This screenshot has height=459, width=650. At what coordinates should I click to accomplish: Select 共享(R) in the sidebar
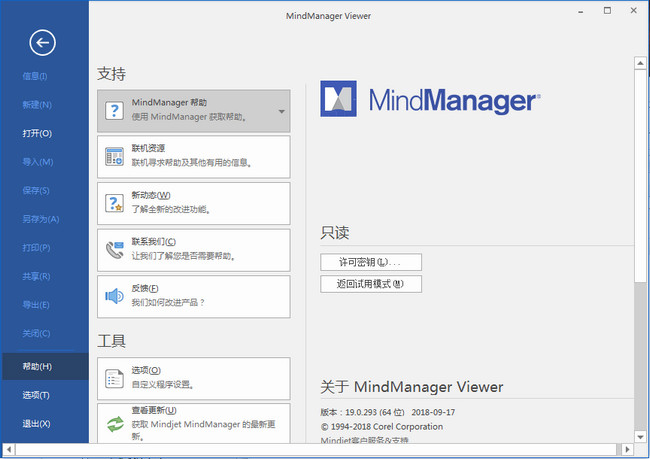(x=36, y=276)
